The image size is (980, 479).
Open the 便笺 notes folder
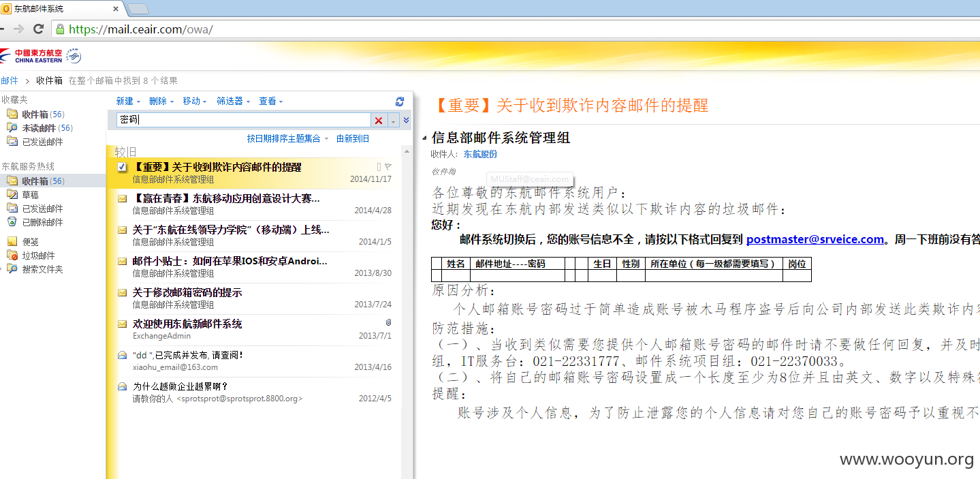pyautogui.click(x=31, y=241)
